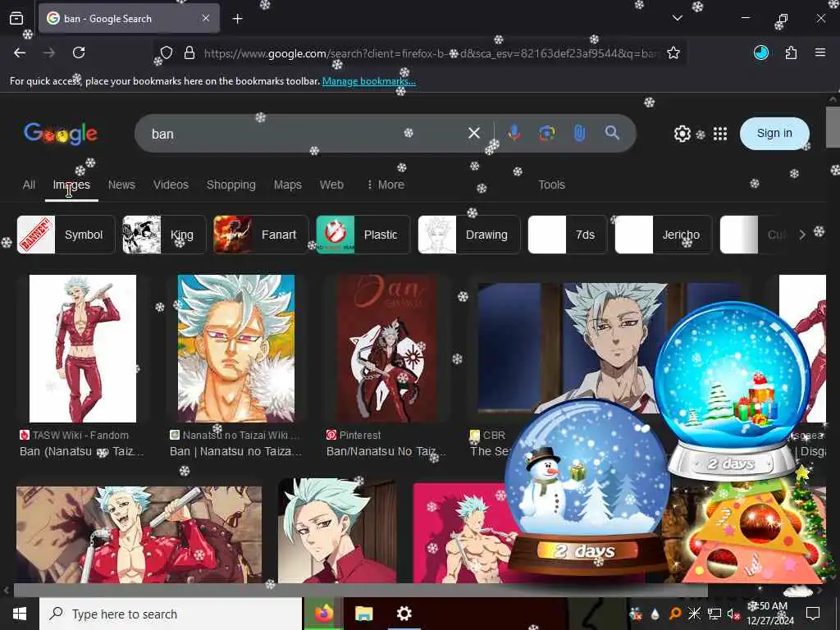Open Google quick settings gear
Viewport: 840px width, 630px height.
pos(682,134)
